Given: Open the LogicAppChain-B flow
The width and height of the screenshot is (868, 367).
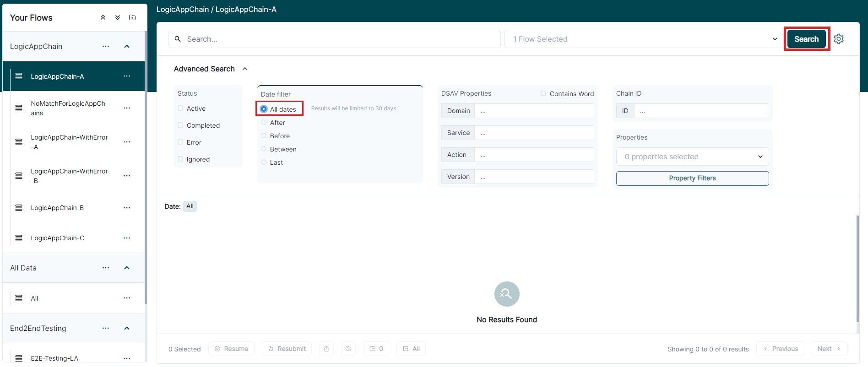Looking at the screenshot, I should [x=57, y=208].
